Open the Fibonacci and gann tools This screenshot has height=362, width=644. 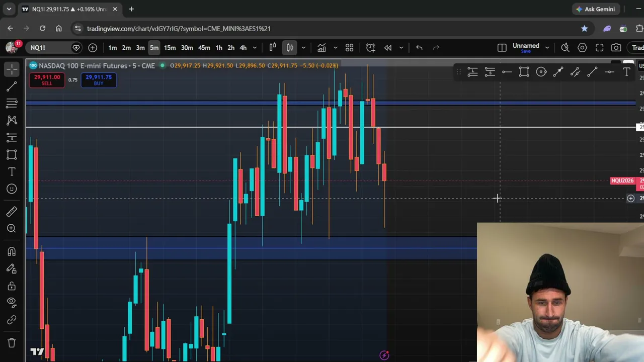point(12,103)
